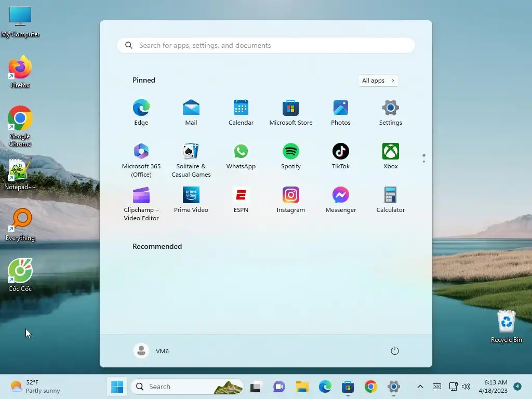This screenshot has width=532, height=399.
Task: Select Cốc Cốc desktop shortcut
Action: click(x=20, y=275)
